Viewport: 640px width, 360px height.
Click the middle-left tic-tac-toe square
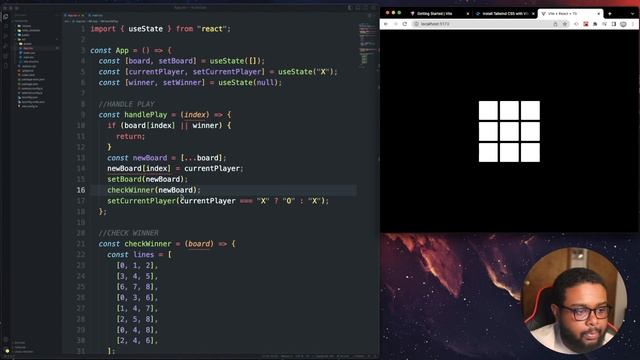pos(488,131)
